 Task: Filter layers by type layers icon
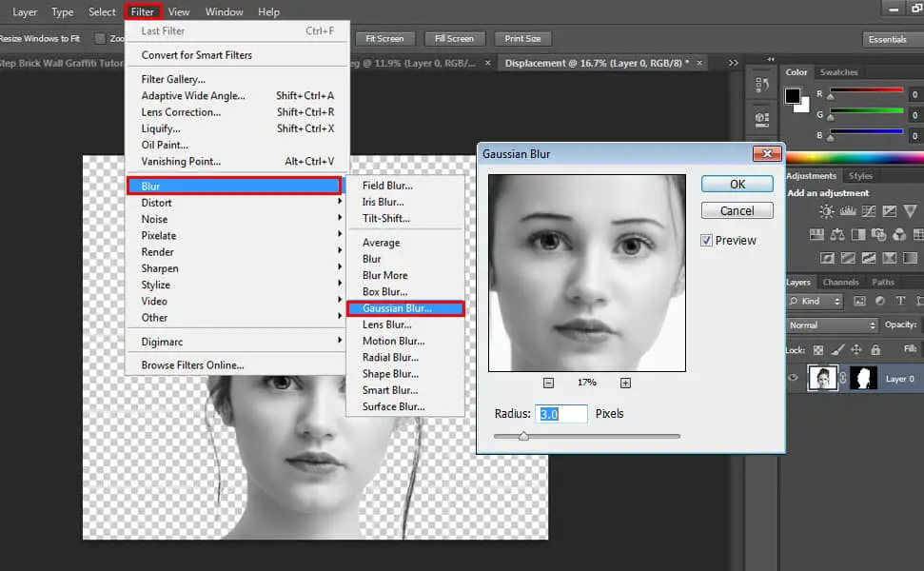900,301
